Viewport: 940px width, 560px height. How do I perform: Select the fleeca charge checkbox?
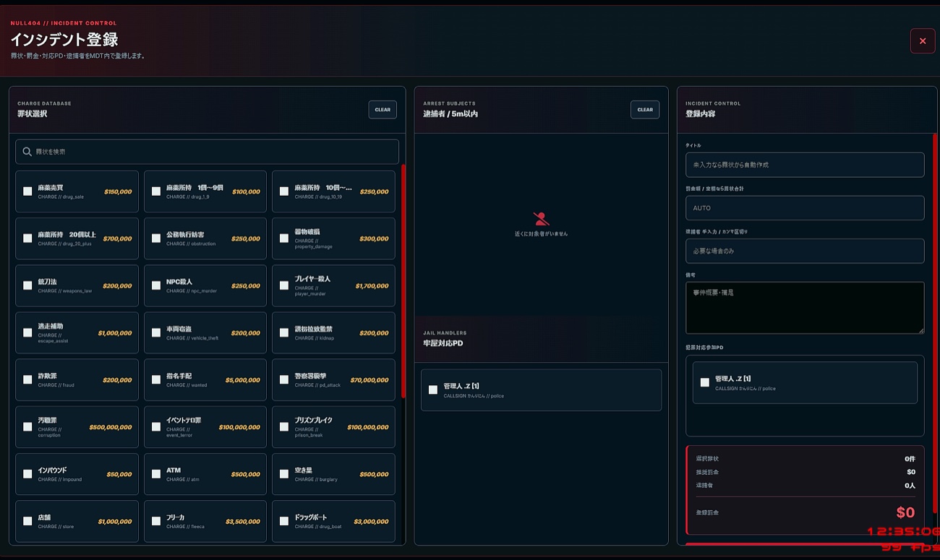pos(156,521)
